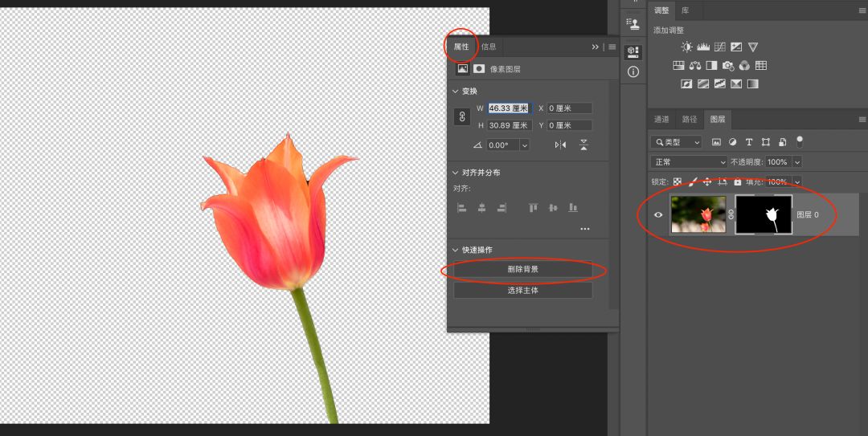Filter layers by pixel layers
Screen dimensions: 868x436
(716, 142)
